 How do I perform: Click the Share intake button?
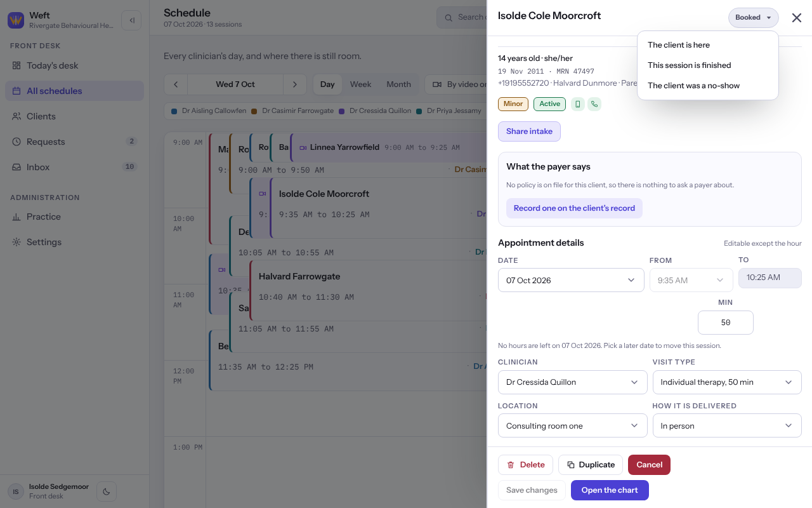(x=529, y=131)
